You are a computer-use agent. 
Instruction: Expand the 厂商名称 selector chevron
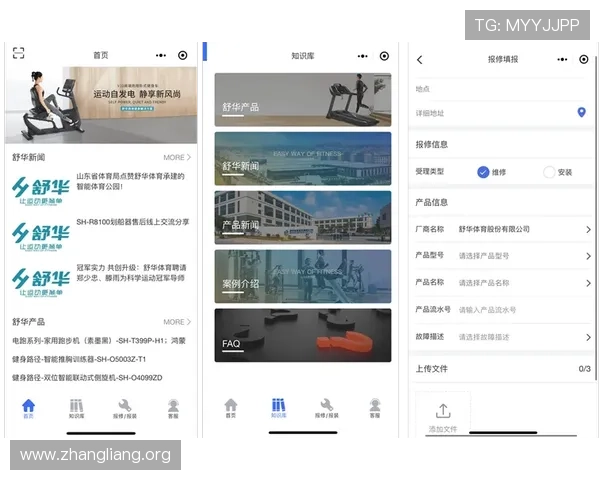point(589,229)
